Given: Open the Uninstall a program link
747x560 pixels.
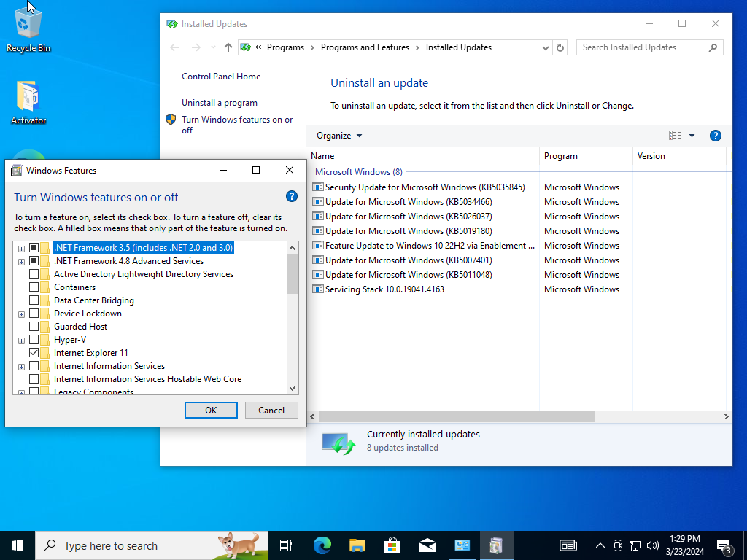Looking at the screenshot, I should (x=219, y=102).
